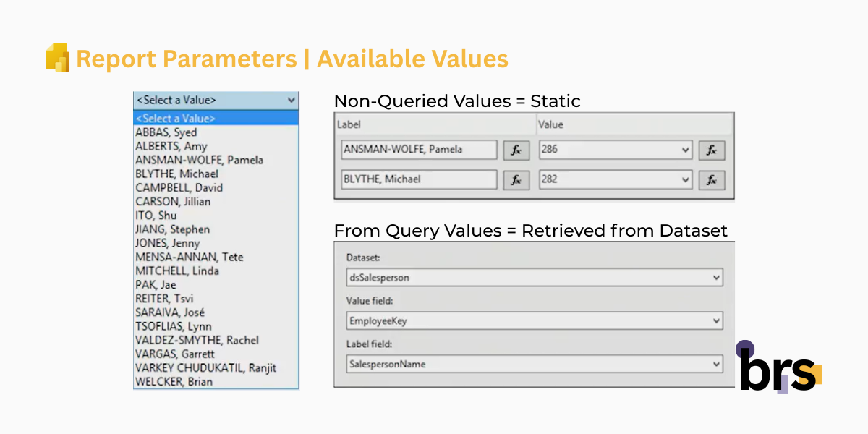Click the fx expression button beside BLYTHE label
Viewport: 868px width, 434px height.
pyautogui.click(x=516, y=179)
